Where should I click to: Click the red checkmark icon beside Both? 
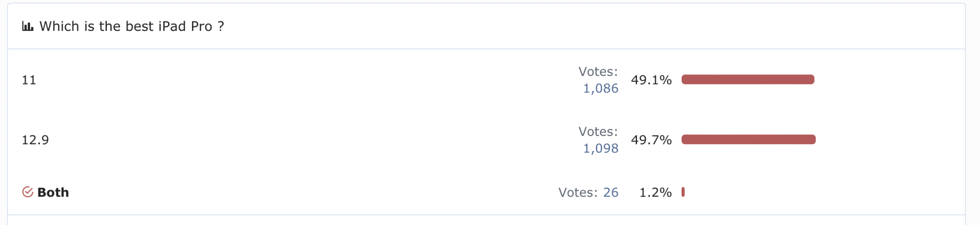pos(27,192)
